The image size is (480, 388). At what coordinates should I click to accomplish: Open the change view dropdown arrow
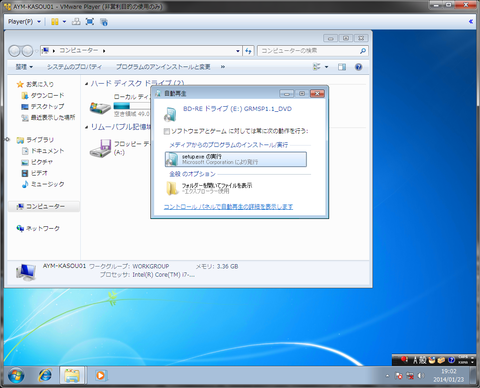point(327,67)
